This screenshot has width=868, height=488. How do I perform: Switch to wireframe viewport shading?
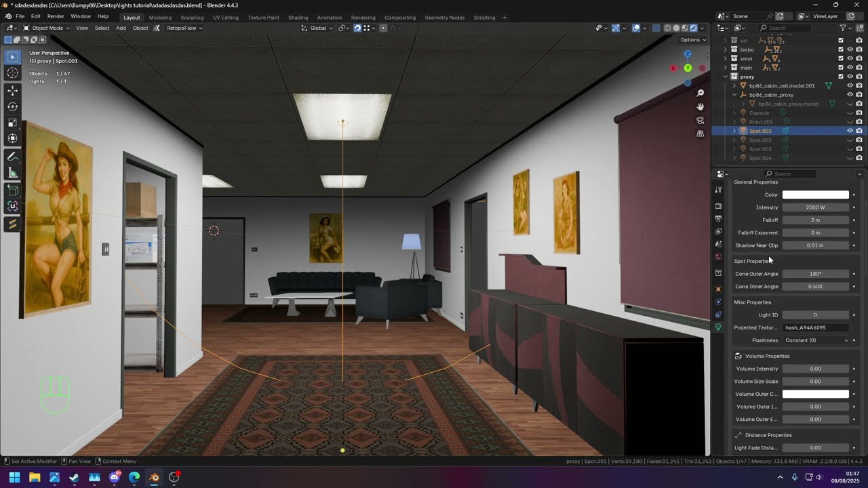pos(667,28)
